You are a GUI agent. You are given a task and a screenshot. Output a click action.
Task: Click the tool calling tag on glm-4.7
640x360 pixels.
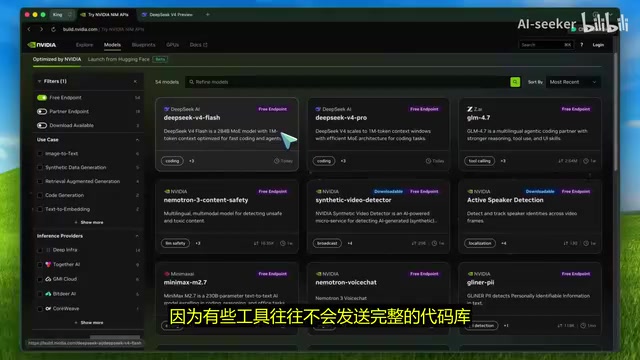tap(480, 161)
